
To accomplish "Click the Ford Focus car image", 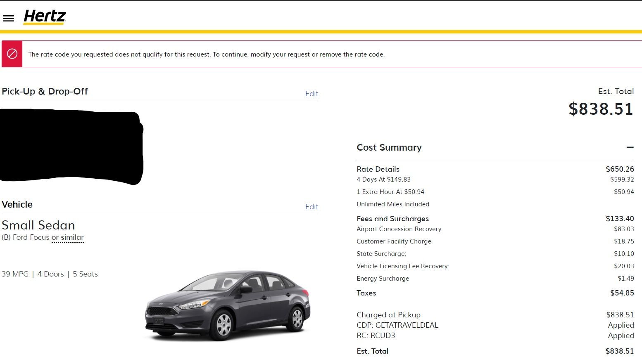I will coord(228,305).
